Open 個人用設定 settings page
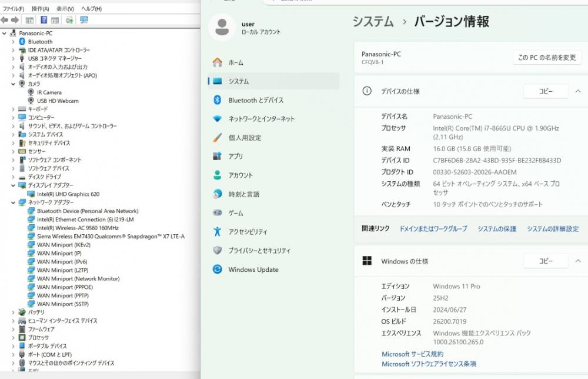 pos(274,138)
